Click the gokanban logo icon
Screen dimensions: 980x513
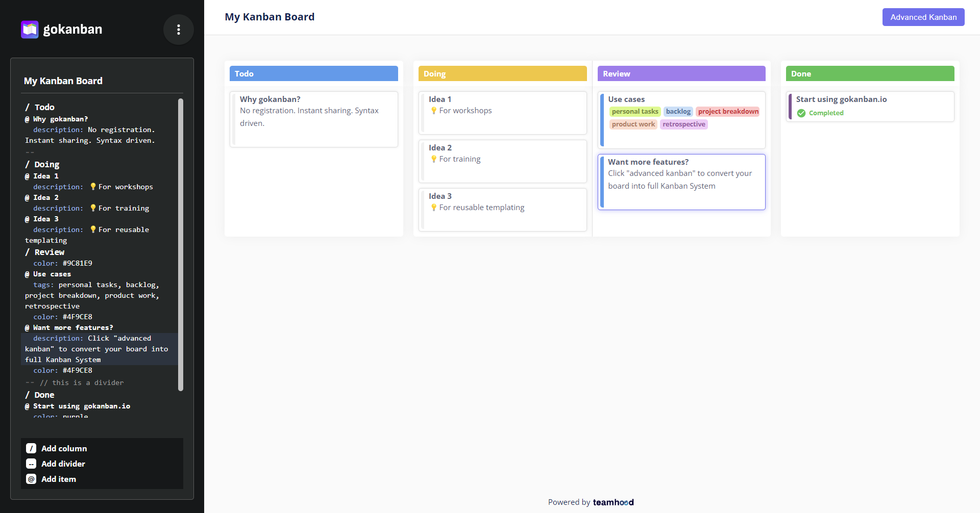coord(30,29)
